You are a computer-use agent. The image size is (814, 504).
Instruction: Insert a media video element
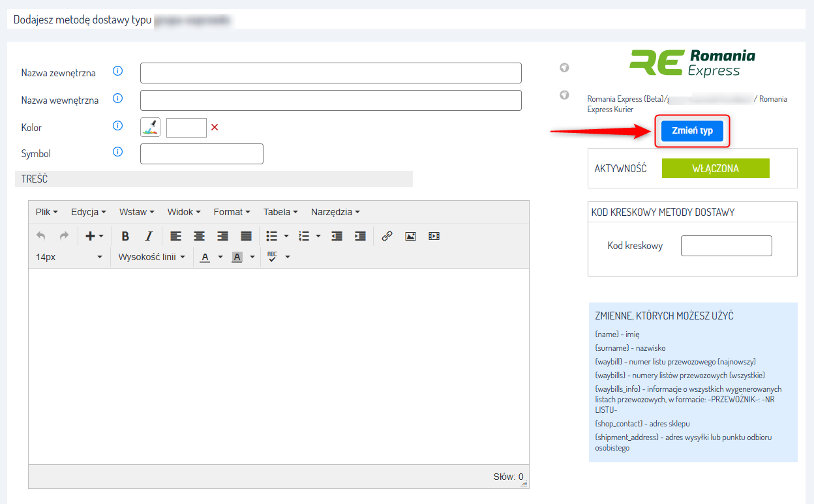click(434, 236)
